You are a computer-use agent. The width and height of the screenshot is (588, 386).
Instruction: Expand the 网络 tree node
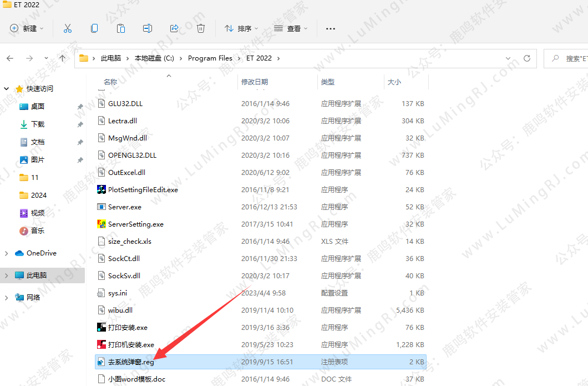pos(6,298)
